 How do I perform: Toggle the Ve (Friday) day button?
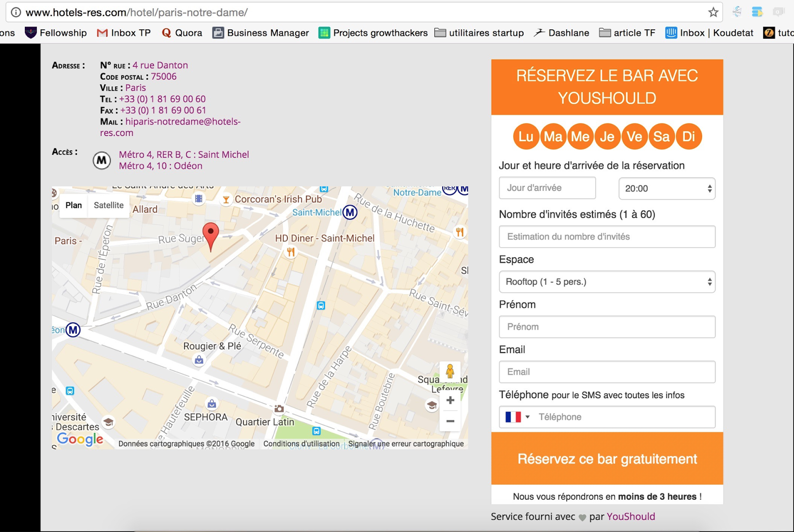[634, 136]
